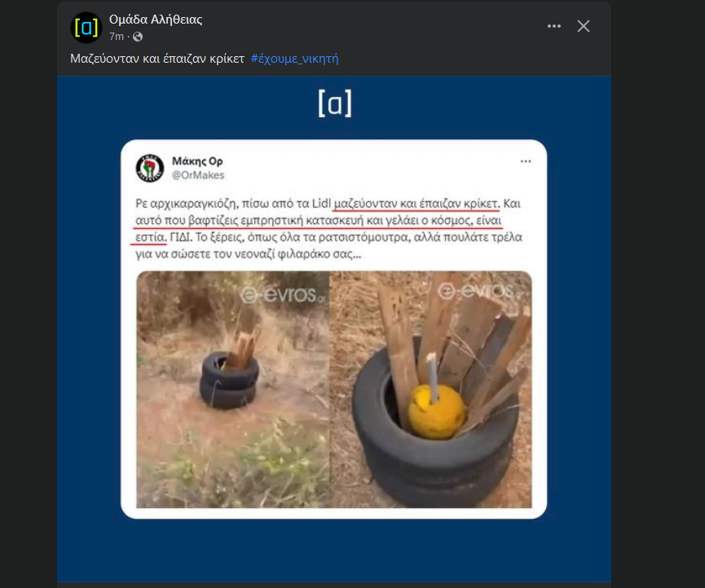Click the public audience globe icon
Image resolution: width=705 pixels, height=588 pixels.
pos(138,37)
